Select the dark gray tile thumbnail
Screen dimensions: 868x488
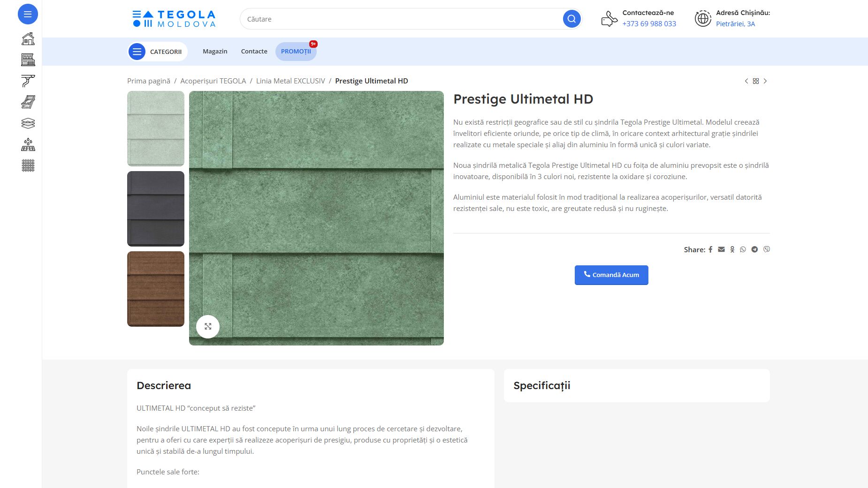[156, 209]
